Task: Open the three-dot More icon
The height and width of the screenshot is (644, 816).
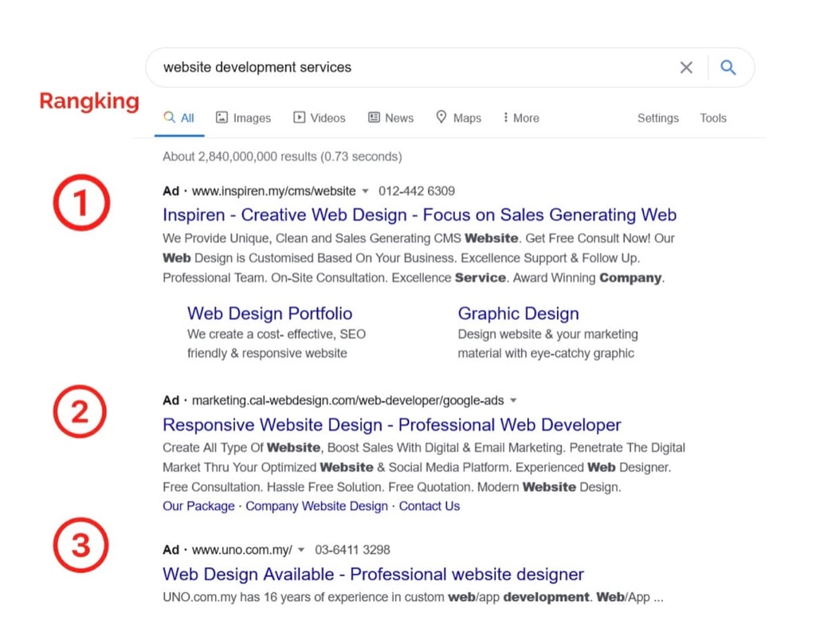Action: click(506, 117)
